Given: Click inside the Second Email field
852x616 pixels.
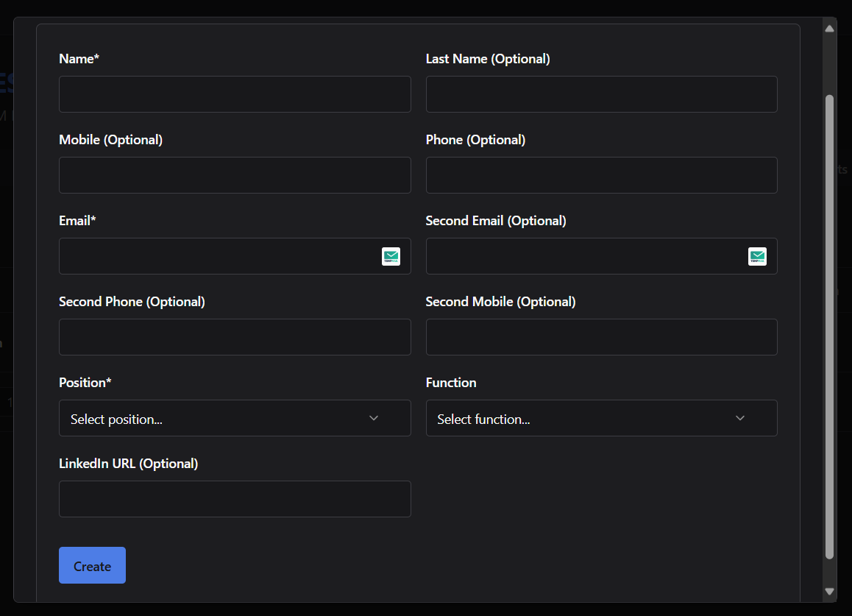Looking at the screenshot, I should pyautogui.click(x=585, y=256).
